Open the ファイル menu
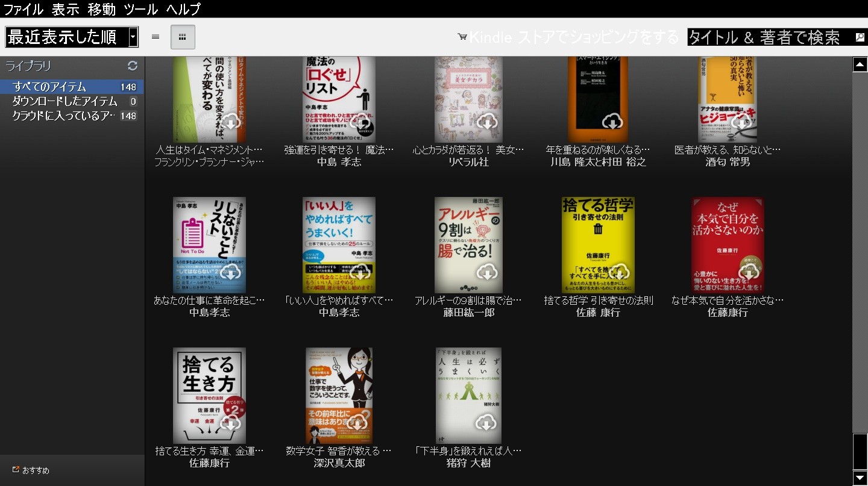Image resolution: width=868 pixels, height=486 pixels. click(x=24, y=9)
